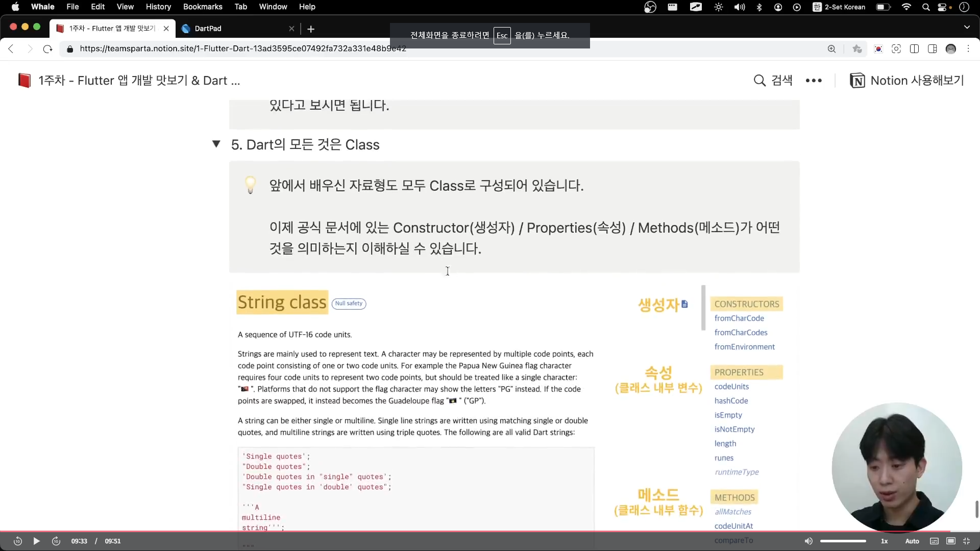Toggle Whale sidebar panel
This screenshot has height=551, width=980.
[x=933, y=49]
